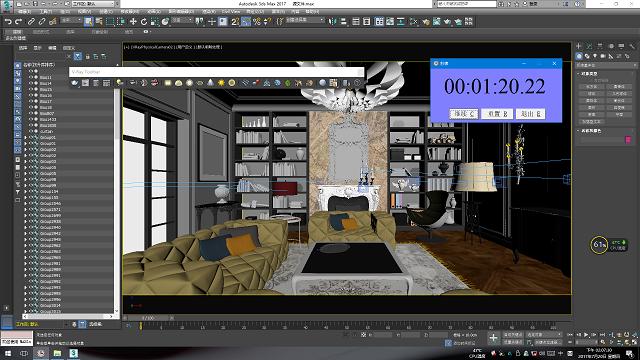Viewport: 640px width, 360px height.
Task: Open the reference coordinate system dropdown
Action: coord(182,20)
